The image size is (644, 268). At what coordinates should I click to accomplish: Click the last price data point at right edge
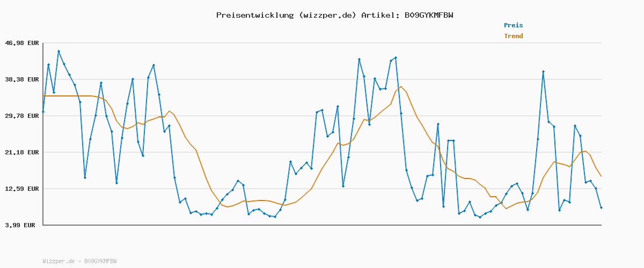601,207
